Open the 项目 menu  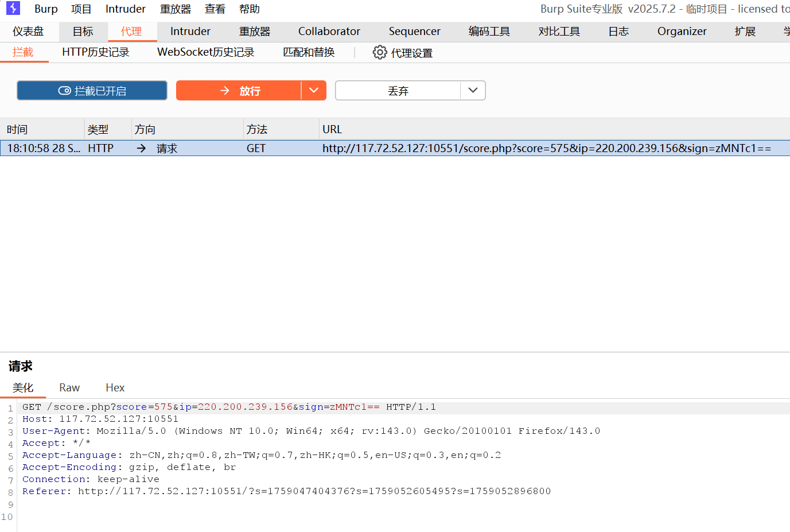[81, 9]
